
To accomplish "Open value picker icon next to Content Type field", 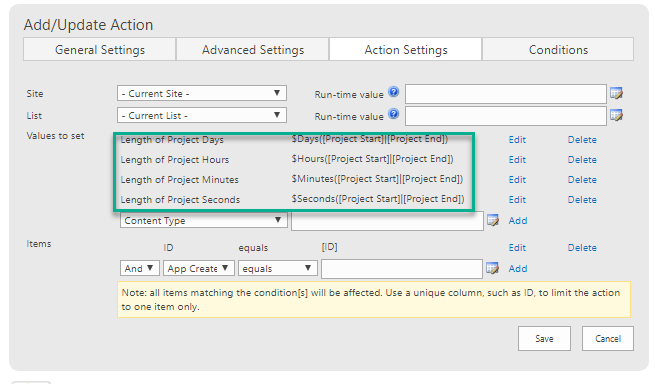I will tap(493, 220).
